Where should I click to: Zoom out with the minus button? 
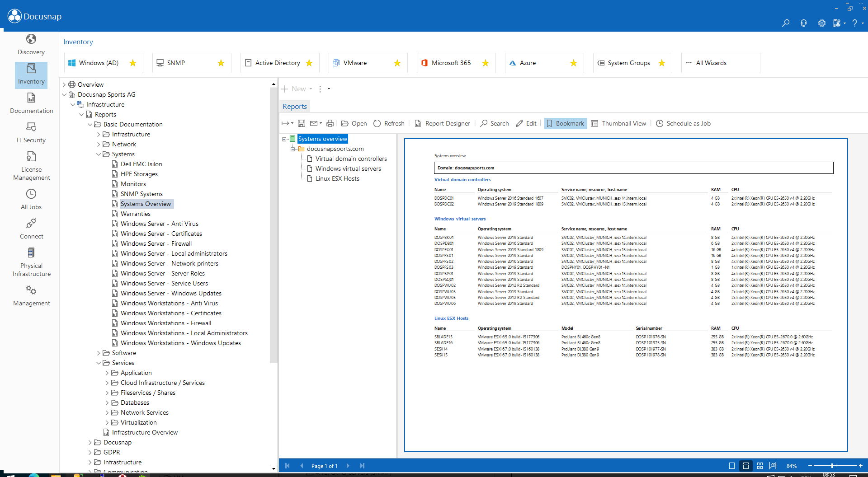(810, 466)
